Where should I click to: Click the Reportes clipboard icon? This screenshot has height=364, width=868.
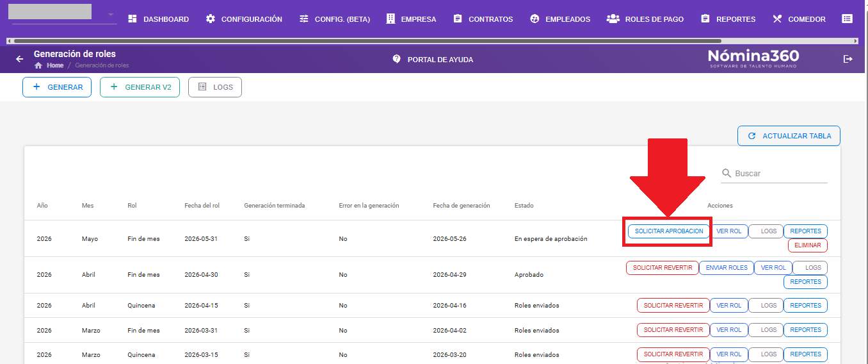pyautogui.click(x=705, y=19)
